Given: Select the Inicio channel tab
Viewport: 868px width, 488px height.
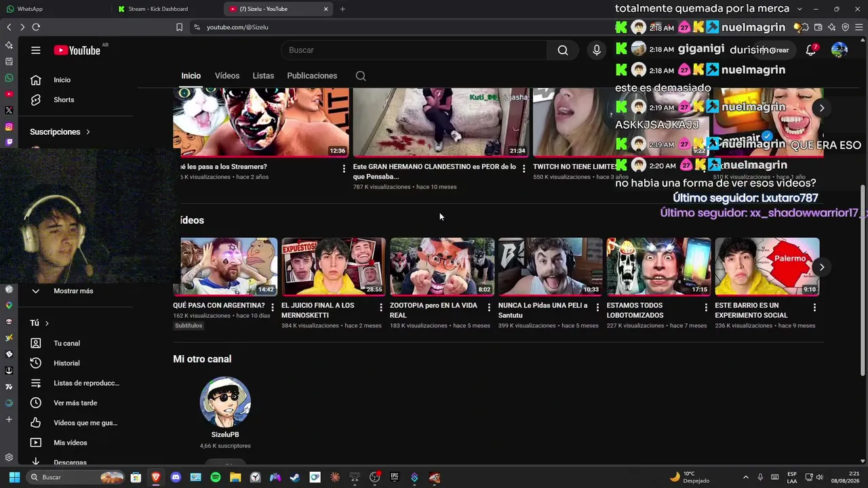Looking at the screenshot, I should [191, 76].
